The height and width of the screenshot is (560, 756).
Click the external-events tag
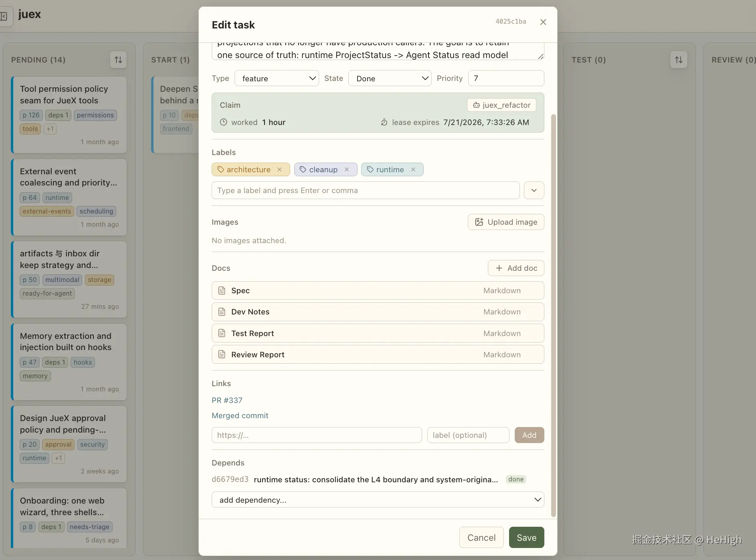tap(47, 211)
